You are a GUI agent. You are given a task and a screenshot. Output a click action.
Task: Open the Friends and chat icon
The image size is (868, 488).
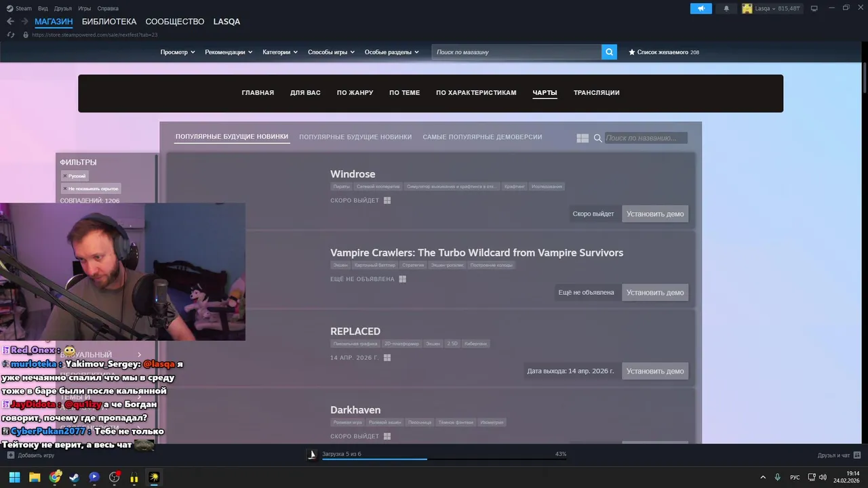[x=857, y=455]
